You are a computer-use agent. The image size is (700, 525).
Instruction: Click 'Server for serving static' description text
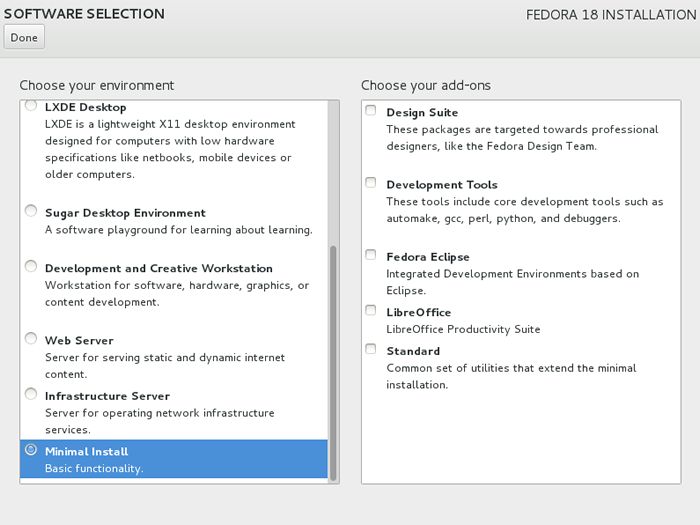click(x=165, y=366)
